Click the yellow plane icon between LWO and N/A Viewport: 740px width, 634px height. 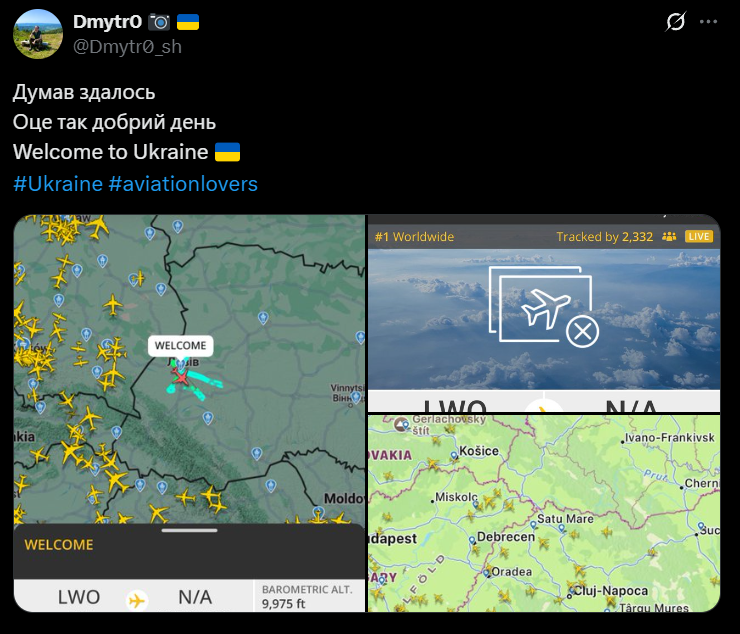(x=137, y=601)
